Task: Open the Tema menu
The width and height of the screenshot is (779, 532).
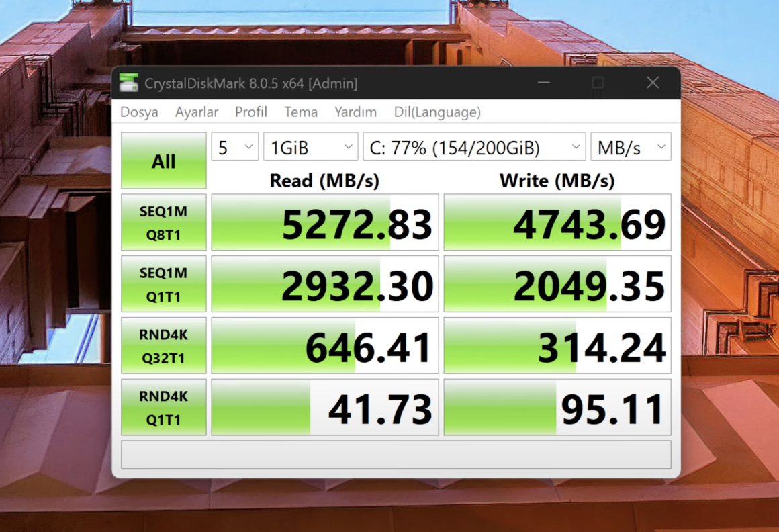Action: 301,112
